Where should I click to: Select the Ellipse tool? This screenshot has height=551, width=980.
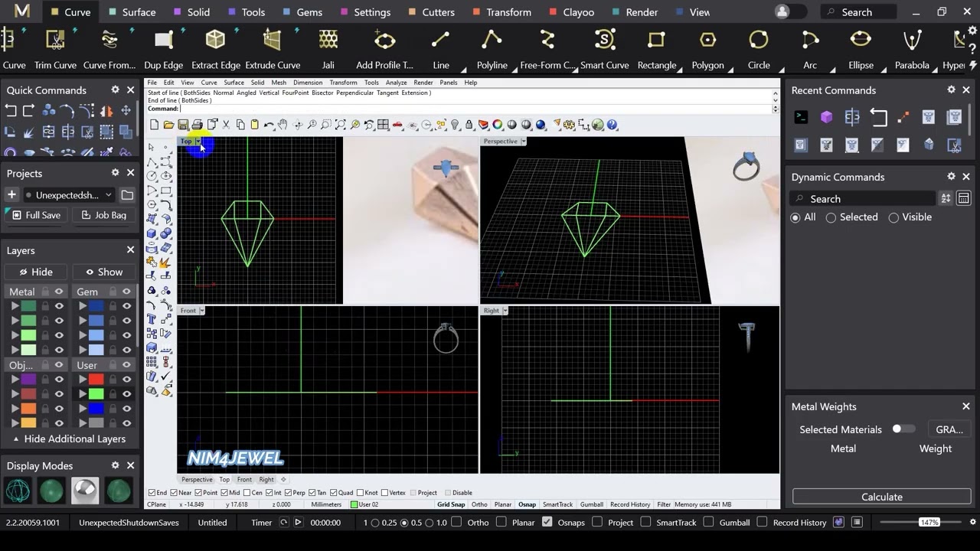point(861,49)
